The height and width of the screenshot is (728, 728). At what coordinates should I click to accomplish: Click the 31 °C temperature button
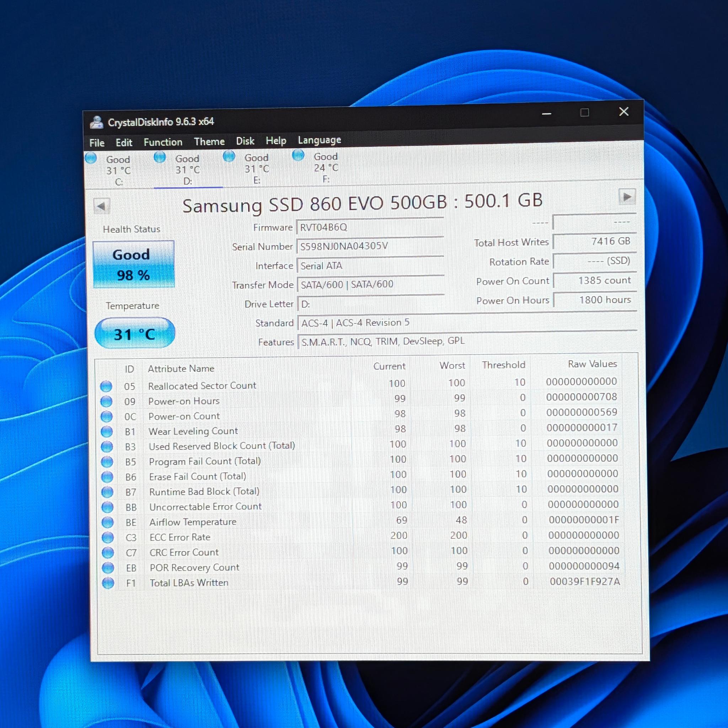point(134,333)
